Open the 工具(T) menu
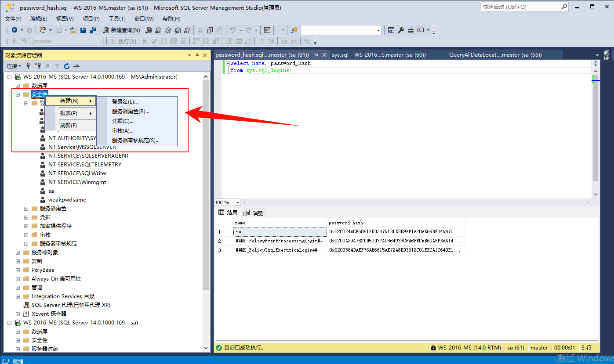This screenshot has height=364, width=614. [117, 19]
